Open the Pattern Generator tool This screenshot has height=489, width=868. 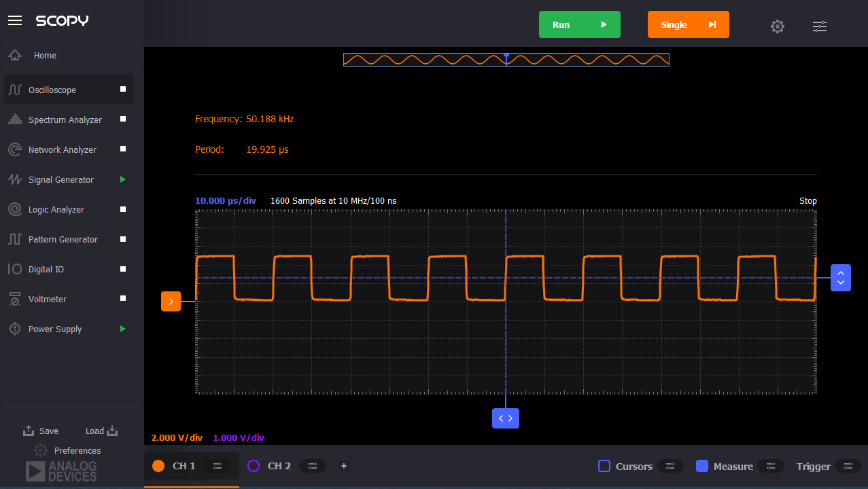point(63,240)
